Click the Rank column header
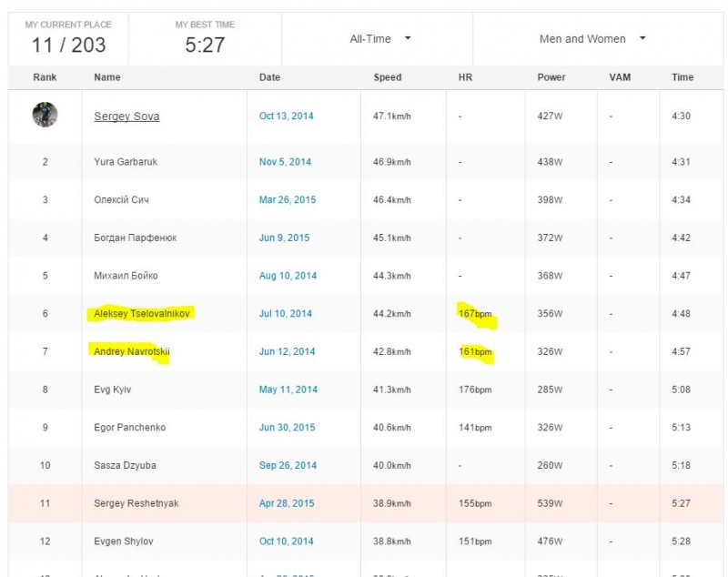Screen dimensions: 728x577 click(45, 77)
